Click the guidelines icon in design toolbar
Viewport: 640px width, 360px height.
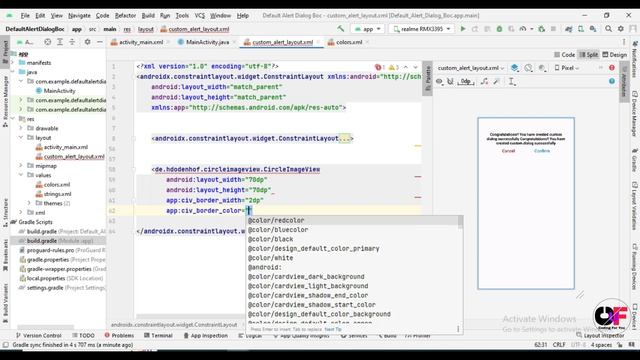tap(511, 82)
